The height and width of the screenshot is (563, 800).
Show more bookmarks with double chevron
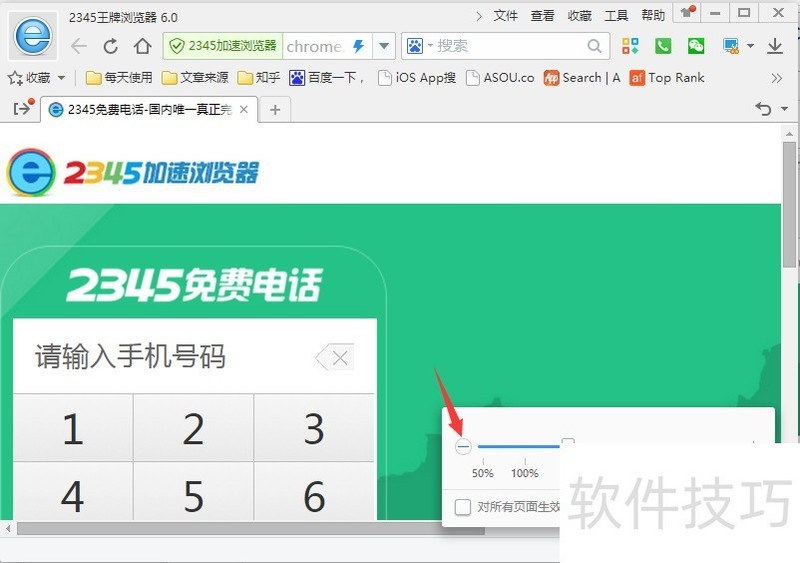777,78
